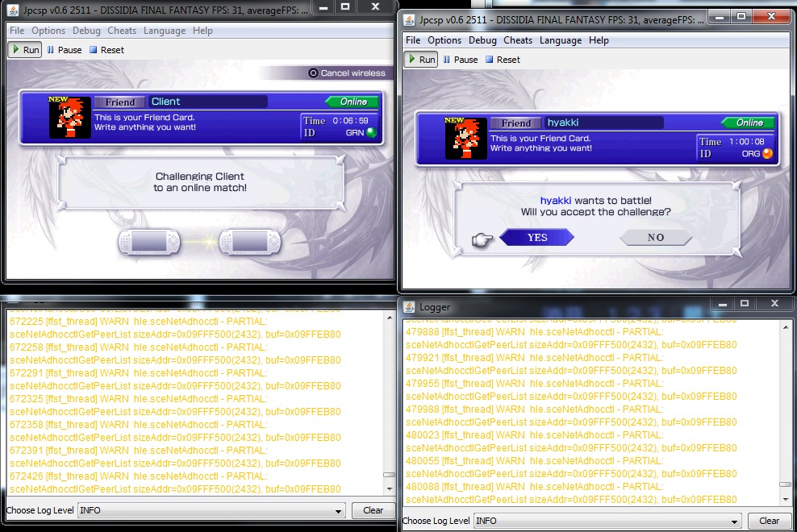Minimize the Logger window
This screenshot has width=797, height=532.
[x=722, y=303]
